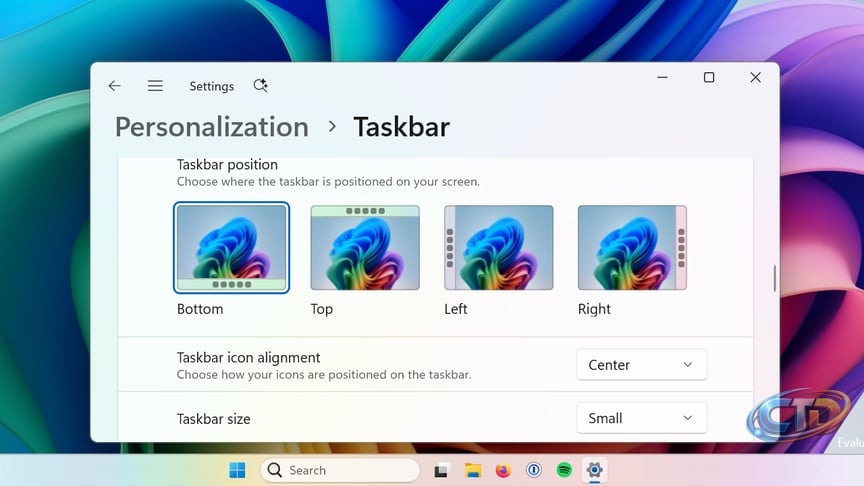Go to the Personalization breadcrumb
This screenshot has width=864, height=486.
[212, 127]
